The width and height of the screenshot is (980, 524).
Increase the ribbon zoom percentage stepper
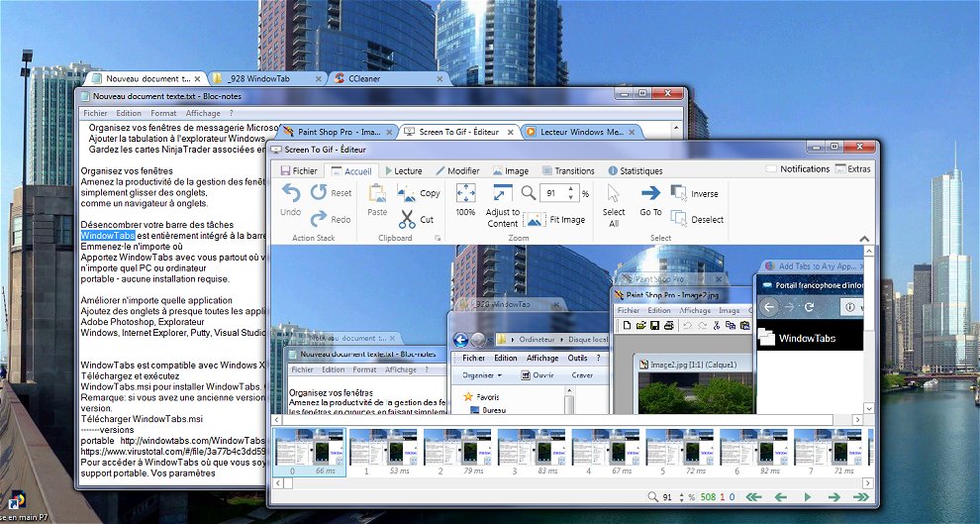[x=570, y=189]
